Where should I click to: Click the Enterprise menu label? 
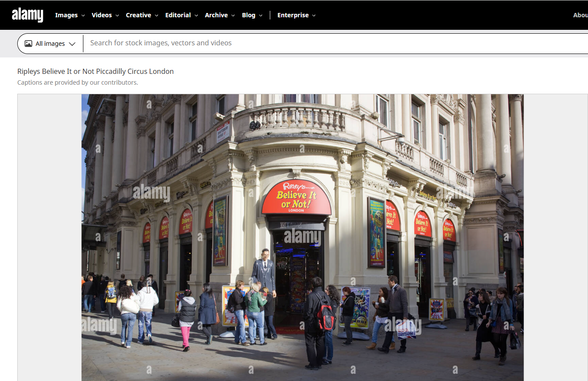coord(293,15)
